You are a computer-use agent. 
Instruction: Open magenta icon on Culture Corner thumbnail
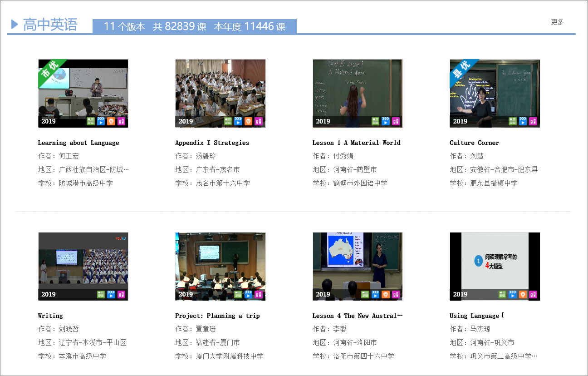point(533,121)
